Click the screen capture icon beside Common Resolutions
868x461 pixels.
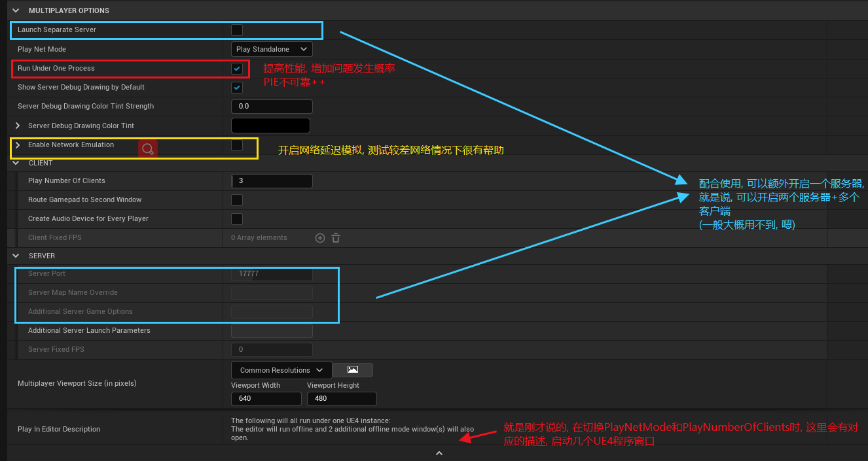coord(353,369)
